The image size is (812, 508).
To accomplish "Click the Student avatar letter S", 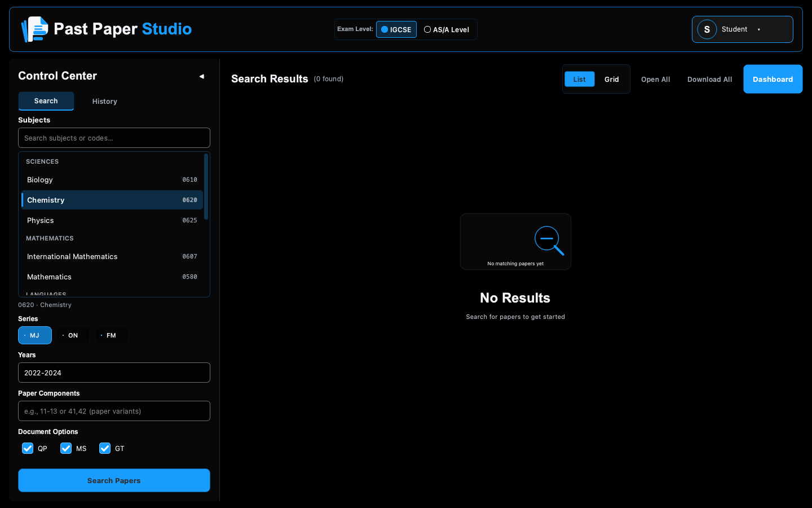I will coord(707,29).
